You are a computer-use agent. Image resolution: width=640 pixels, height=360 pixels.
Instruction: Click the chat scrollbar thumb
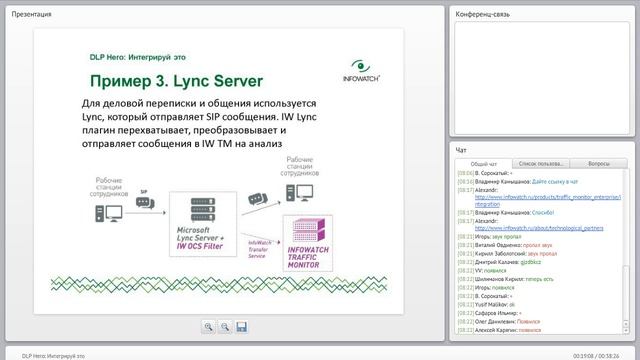point(626,293)
